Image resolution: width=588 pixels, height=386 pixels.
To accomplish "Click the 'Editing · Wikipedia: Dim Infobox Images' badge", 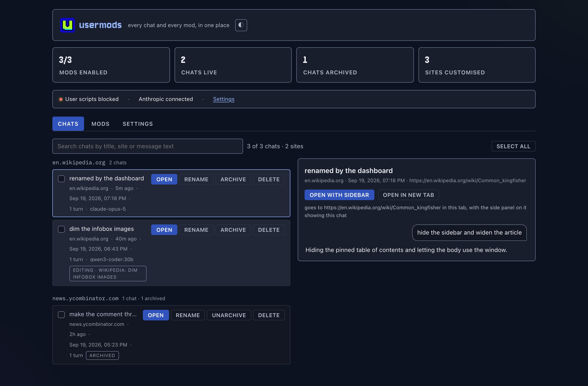I will 108,274.
